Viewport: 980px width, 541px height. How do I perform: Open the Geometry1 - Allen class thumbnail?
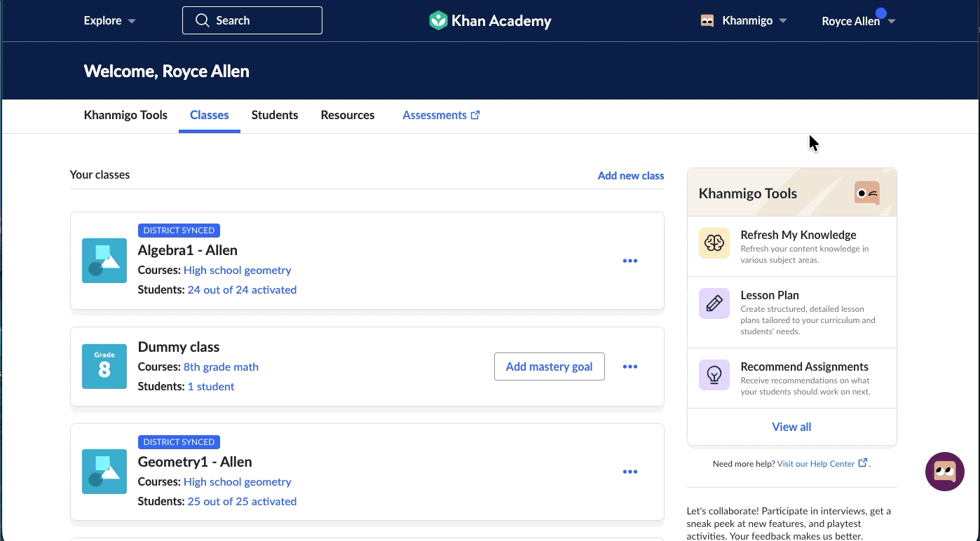click(104, 472)
